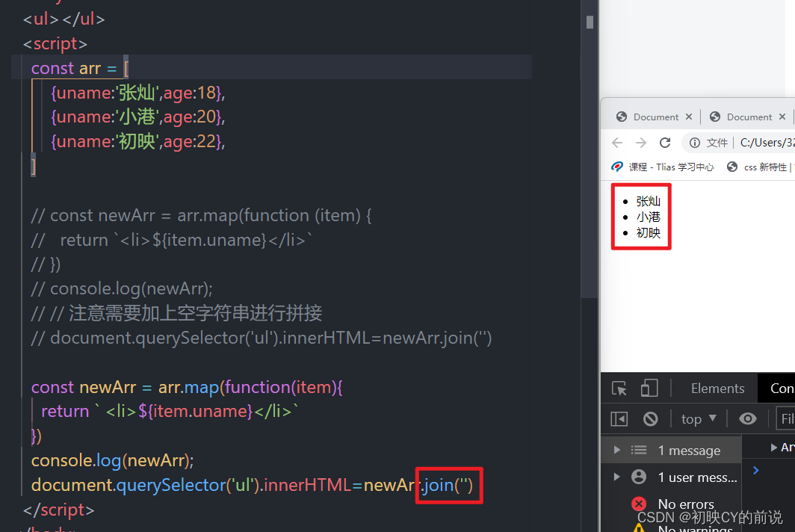Show the console sidebar panel icon

(619, 418)
